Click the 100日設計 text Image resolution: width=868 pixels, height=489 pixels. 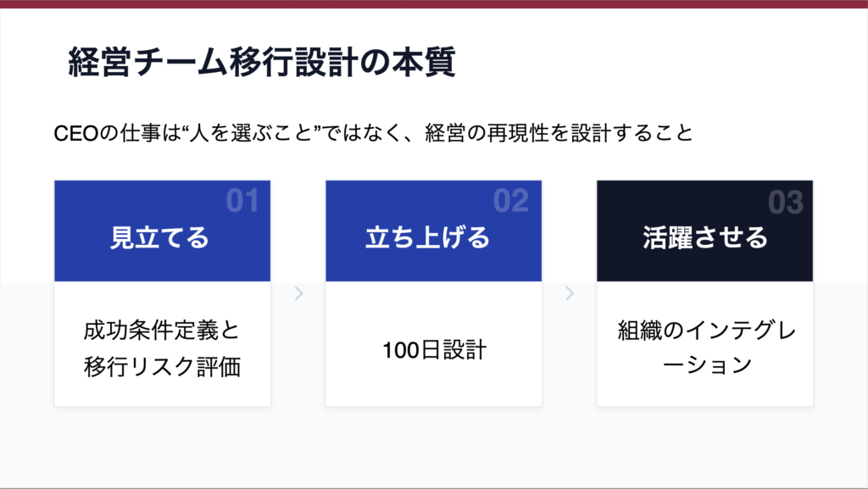pyautogui.click(x=433, y=348)
